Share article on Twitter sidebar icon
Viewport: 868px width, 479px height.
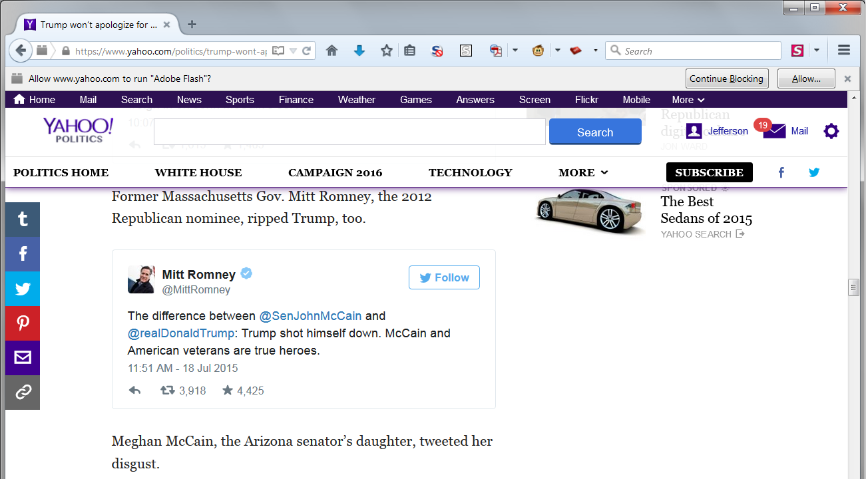click(23, 289)
